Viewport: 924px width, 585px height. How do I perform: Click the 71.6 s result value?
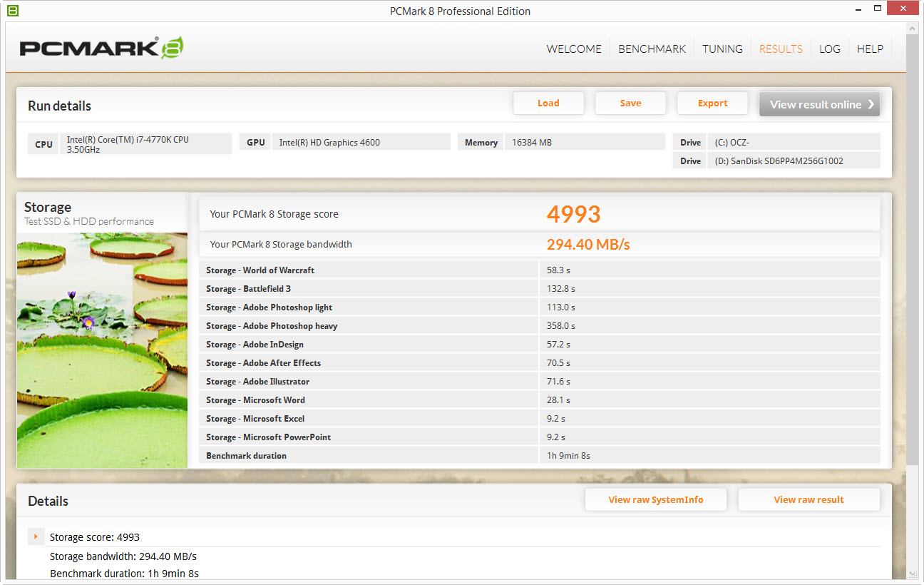click(x=558, y=382)
